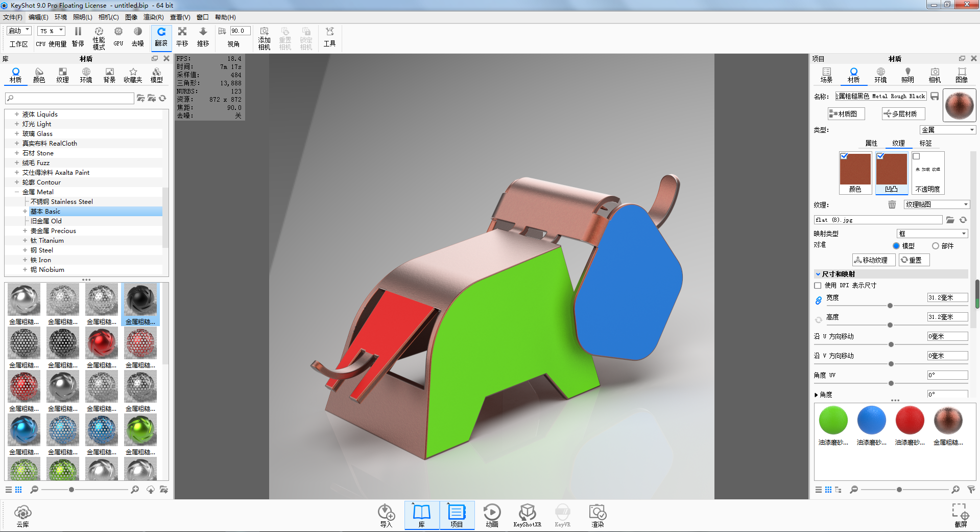980x532 pixels.
Task: Open Models tab in library panel
Action: 157,75
